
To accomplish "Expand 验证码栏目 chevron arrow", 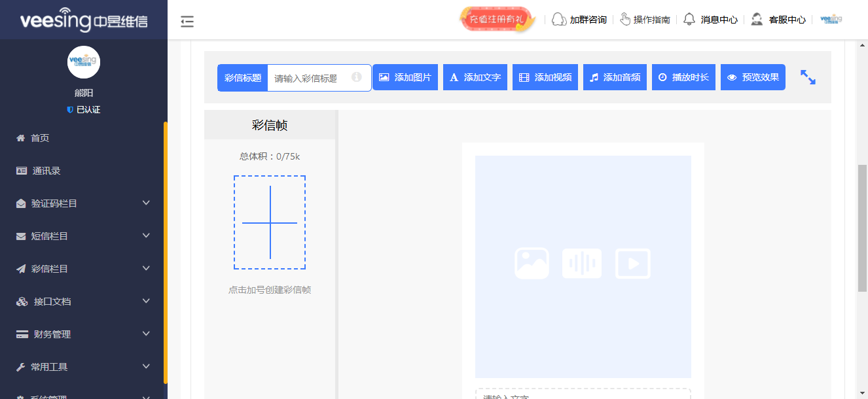I will click(147, 203).
